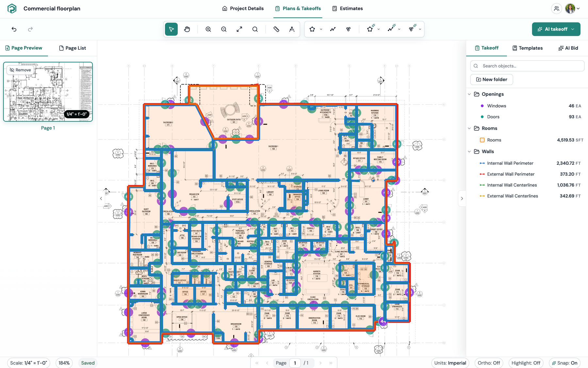The image size is (588, 368).
Task: Select the scale calibration tool icon
Action: pyautogui.click(x=292, y=29)
